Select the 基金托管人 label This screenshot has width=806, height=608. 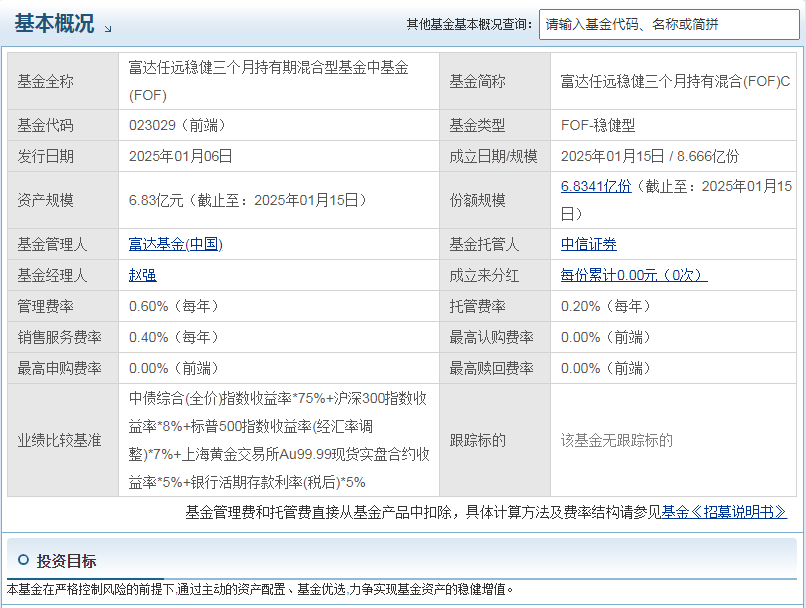pos(484,244)
